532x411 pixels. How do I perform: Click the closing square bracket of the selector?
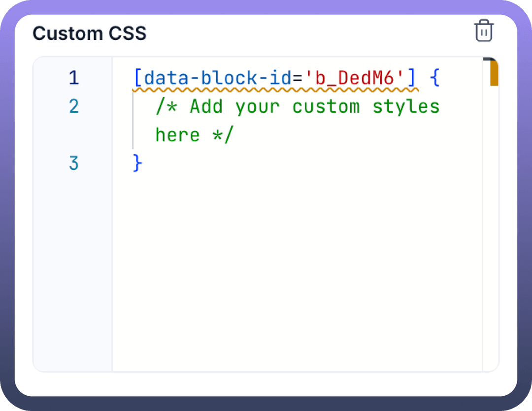(x=411, y=78)
